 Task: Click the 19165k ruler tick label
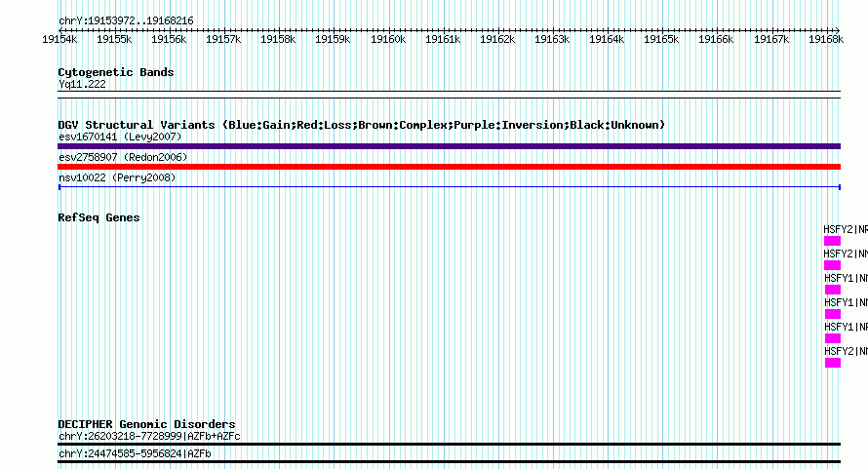(661, 39)
